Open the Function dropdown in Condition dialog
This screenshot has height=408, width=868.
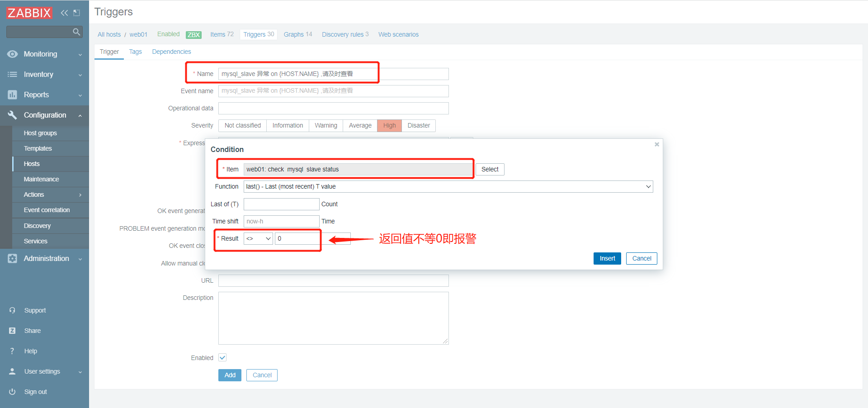pyautogui.click(x=448, y=186)
